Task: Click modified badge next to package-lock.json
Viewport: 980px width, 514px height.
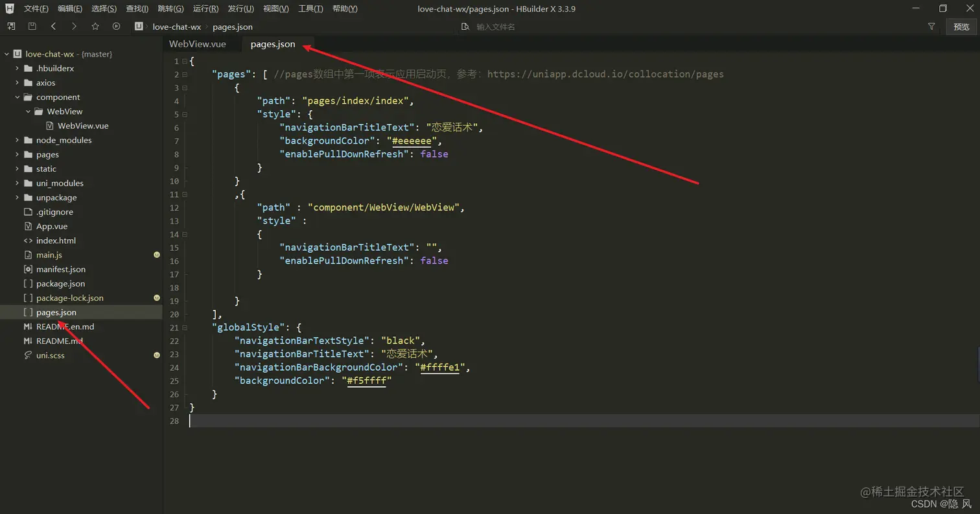Action: click(x=157, y=298)
